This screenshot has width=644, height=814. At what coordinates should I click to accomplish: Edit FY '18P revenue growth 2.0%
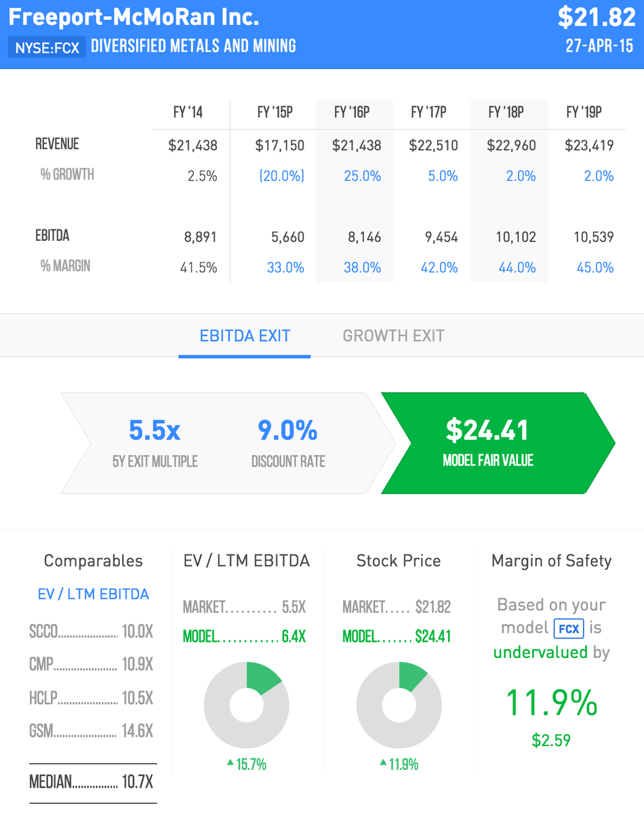(521, 176)
